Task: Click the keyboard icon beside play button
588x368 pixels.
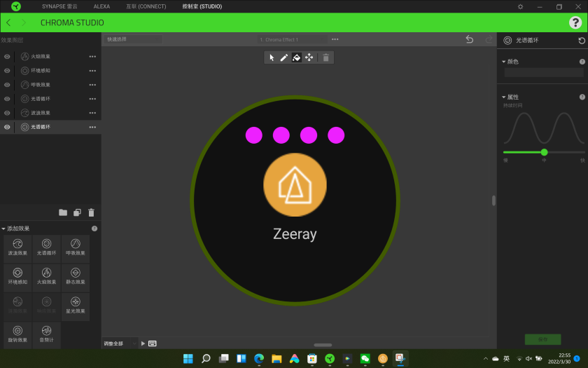Action: coord(153,343)
